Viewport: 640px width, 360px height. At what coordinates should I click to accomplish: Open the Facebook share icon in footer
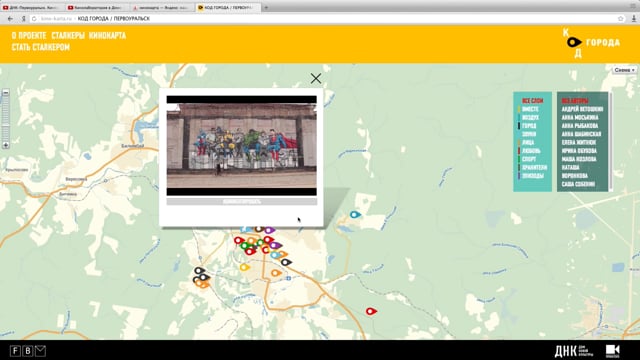15,351
